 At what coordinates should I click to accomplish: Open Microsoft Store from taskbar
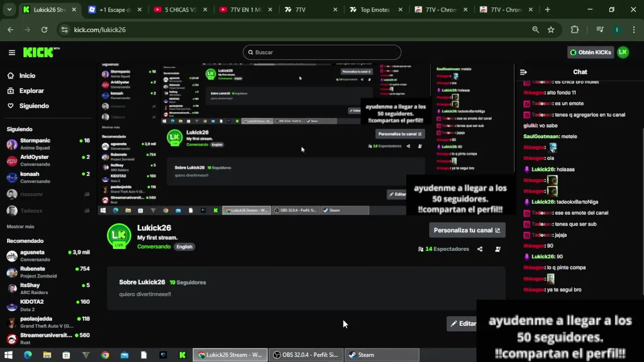coord(66,355)
